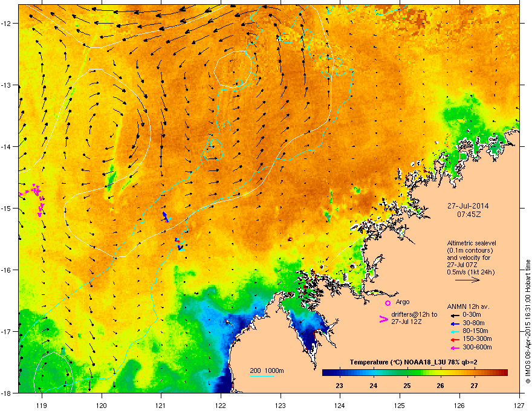Viewport: 532px width, 411px height.
Task: Click the color bar tick label 23
Action: [x=339, y=386]
